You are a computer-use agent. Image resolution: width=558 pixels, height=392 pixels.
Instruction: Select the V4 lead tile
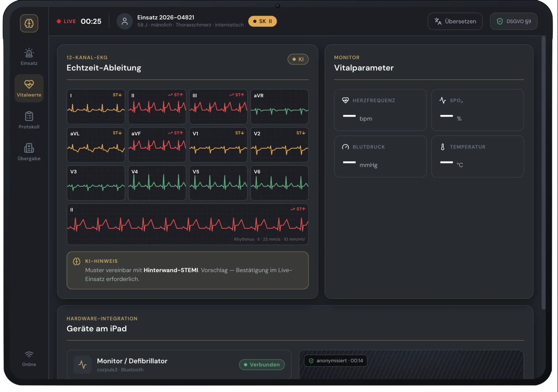pos(157,183)
